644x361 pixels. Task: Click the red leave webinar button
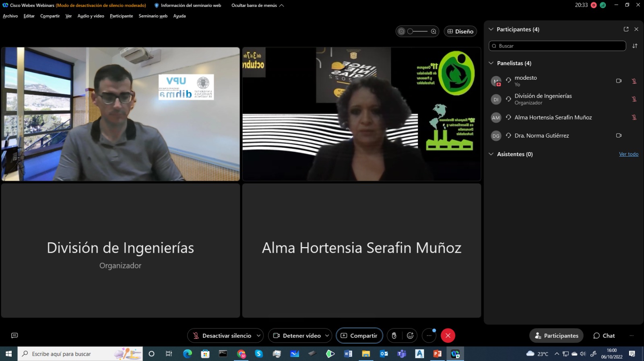[x=448, y=336]
